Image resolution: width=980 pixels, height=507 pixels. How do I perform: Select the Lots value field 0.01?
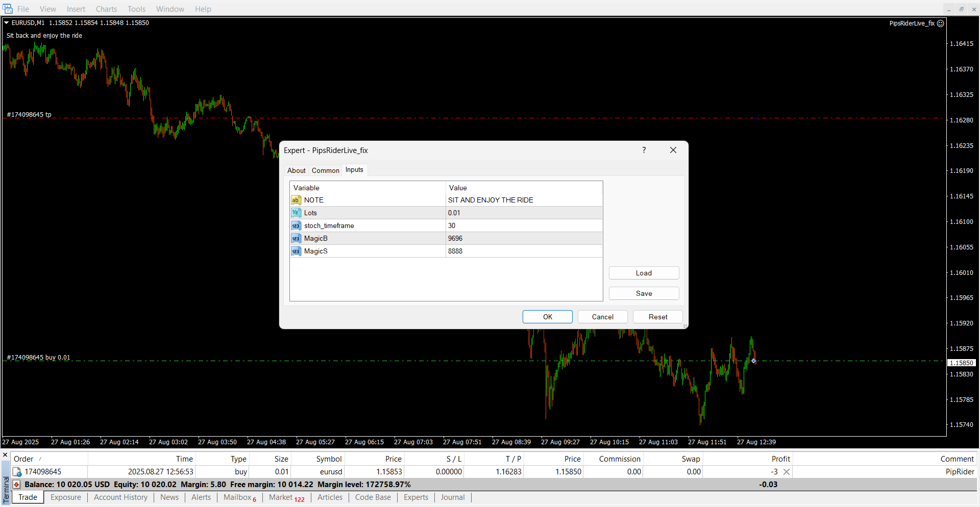pyautogui.click(x=524, y=213)
